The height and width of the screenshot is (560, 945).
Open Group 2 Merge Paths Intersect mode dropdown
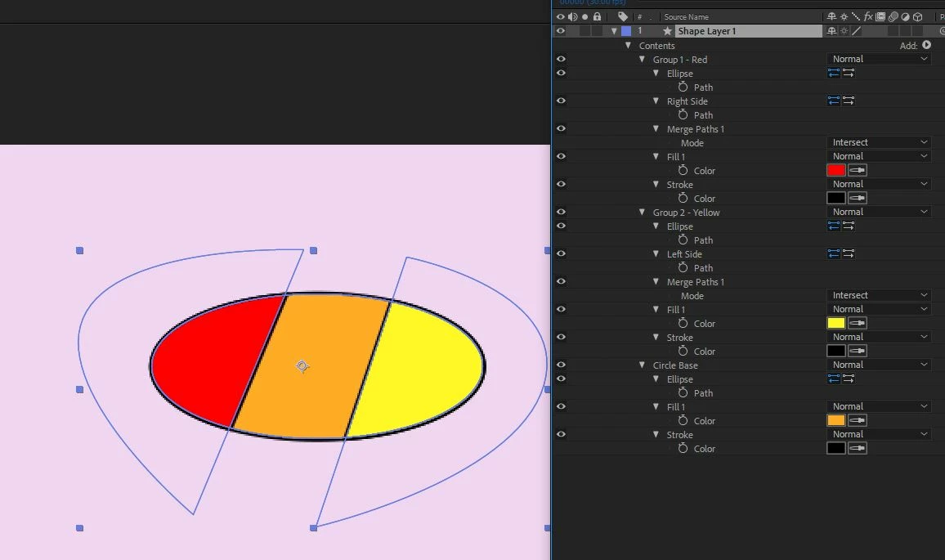[880, 295]
